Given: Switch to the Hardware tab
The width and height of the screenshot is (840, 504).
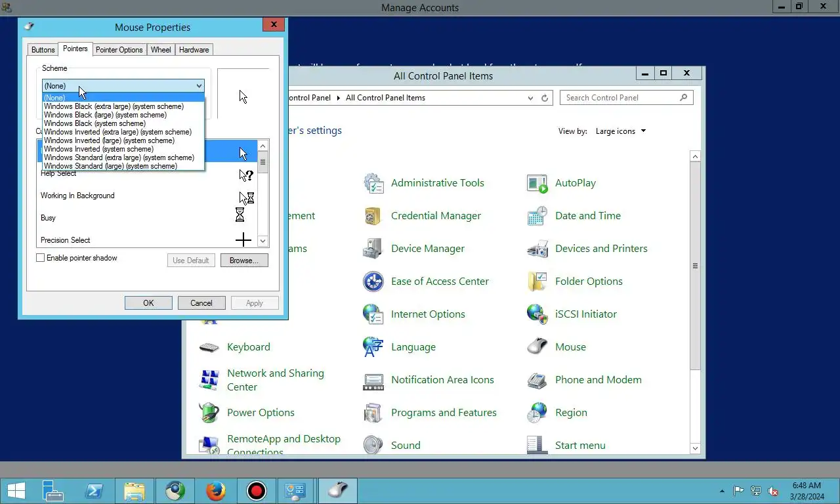Looking at the screenshot, I should click(x=194, y=50).
